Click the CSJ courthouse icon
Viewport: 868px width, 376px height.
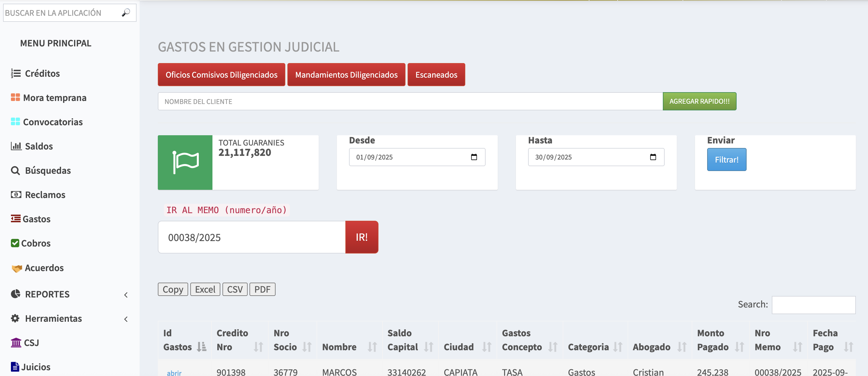pyautogui.click(x=16, y=342)
